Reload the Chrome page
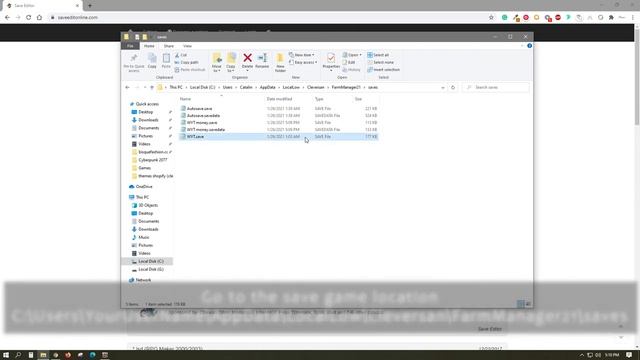Image resolution: width=640 pixels, height=360 pixels. click(x=29, y=18)
